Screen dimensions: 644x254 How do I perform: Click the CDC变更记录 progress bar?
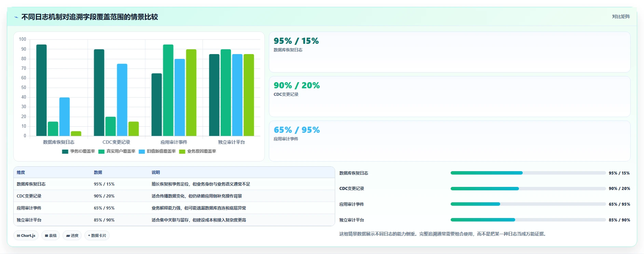click(528, 189)
